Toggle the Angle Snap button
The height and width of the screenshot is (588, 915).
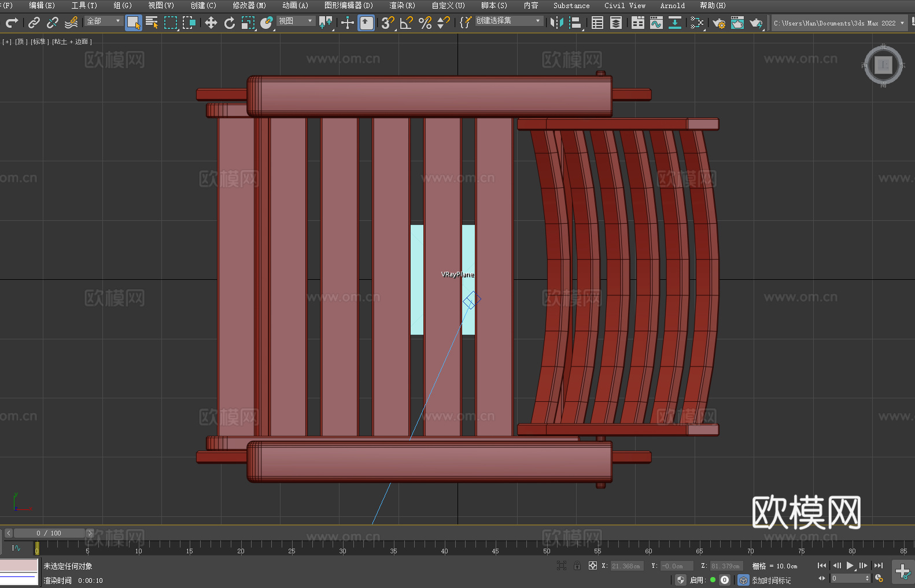pos(407,23)
